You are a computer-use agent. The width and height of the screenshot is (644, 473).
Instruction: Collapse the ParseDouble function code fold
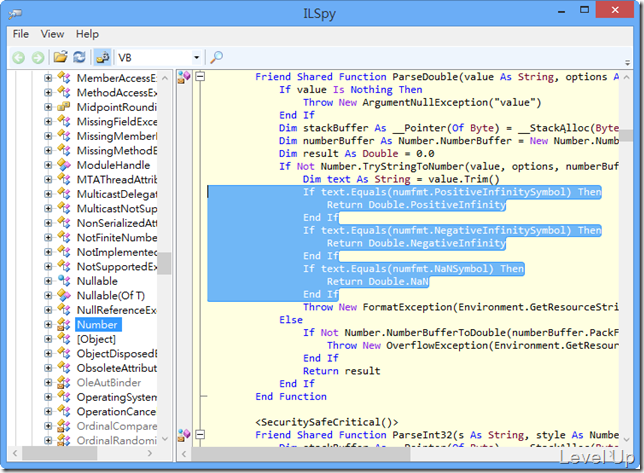pos(200,76)
